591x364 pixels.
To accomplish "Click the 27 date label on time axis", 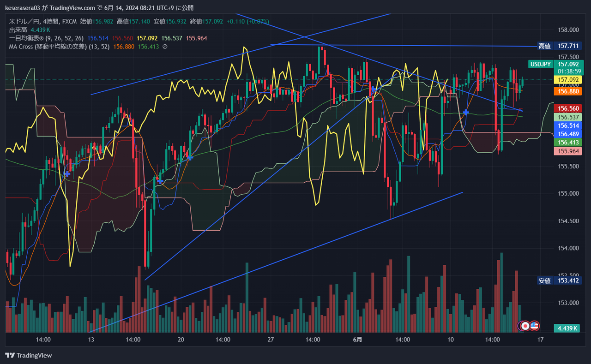I will click(x=271, y=340).
